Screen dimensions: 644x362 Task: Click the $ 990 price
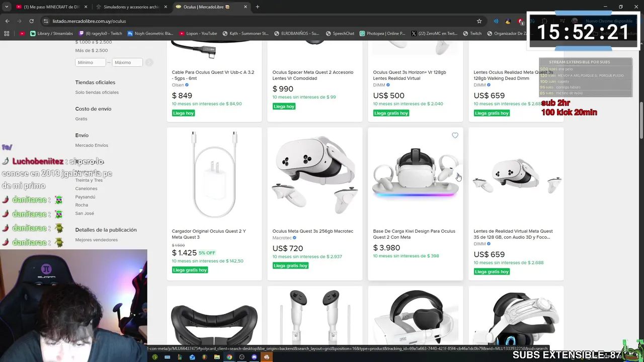(283, 89)
